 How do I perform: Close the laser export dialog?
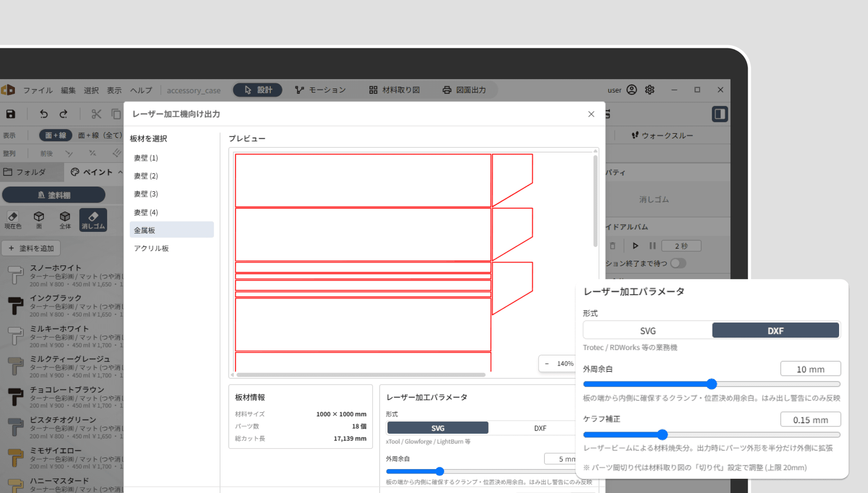pyautogui.click(x=591, y=114)
